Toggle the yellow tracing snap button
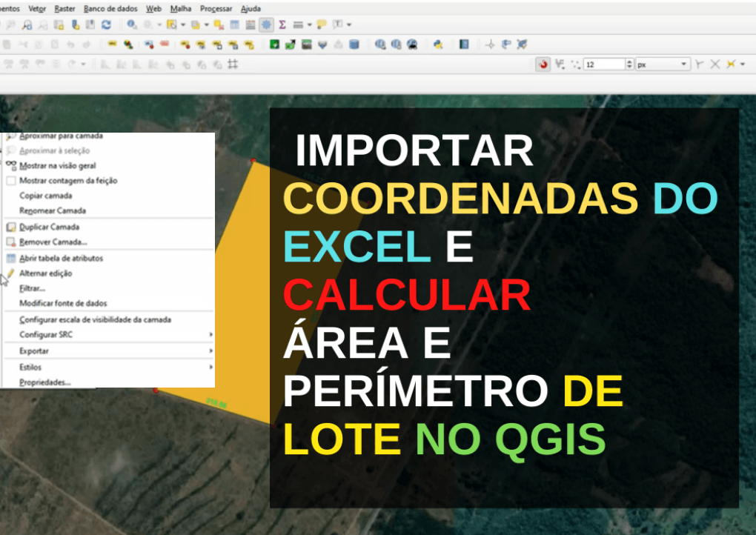The height and width of the screenshot is (535, 756). coord(731,64)
